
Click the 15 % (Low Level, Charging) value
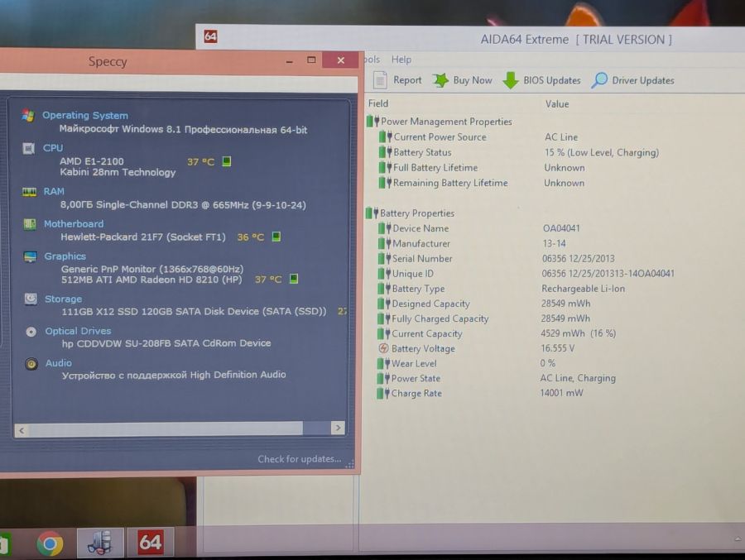pyautogui.click(x=602, y=152)
